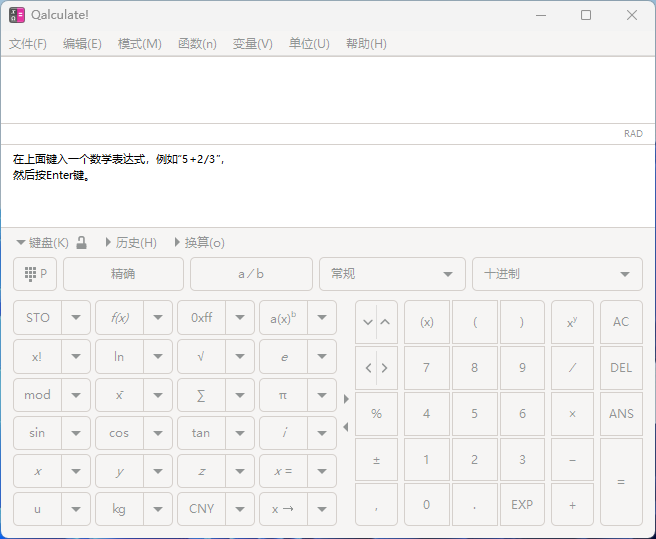Click the multiplication × button
The height and width of the screenshot is (539, 656).
(572, 414)
